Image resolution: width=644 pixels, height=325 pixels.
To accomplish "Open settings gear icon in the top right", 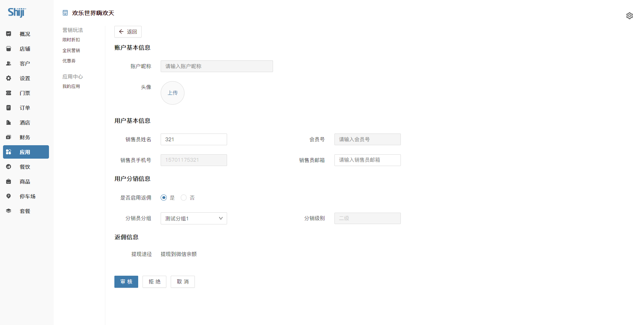I will coord(629,16).
